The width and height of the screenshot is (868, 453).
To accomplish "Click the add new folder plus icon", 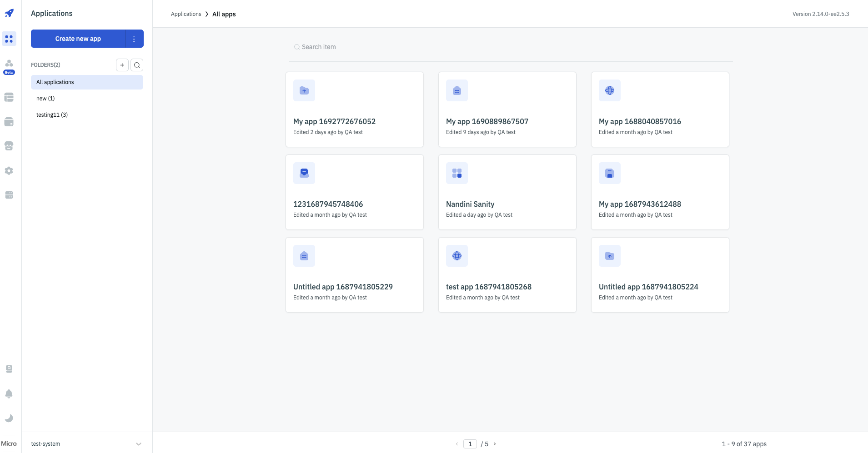I will 122,65.
